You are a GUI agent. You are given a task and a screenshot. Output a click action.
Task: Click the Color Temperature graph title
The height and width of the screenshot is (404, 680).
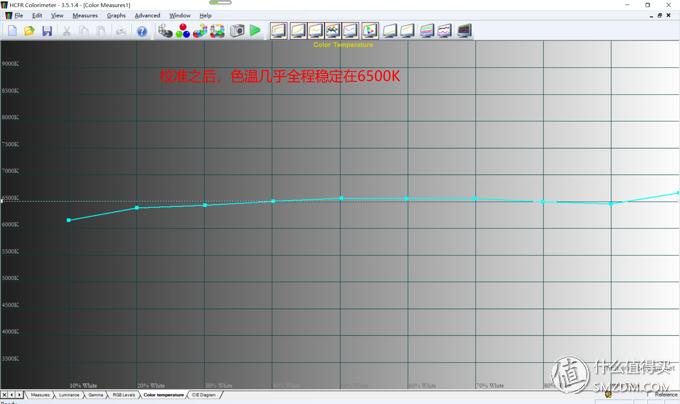pyautogui.click(x=343, y=45)
